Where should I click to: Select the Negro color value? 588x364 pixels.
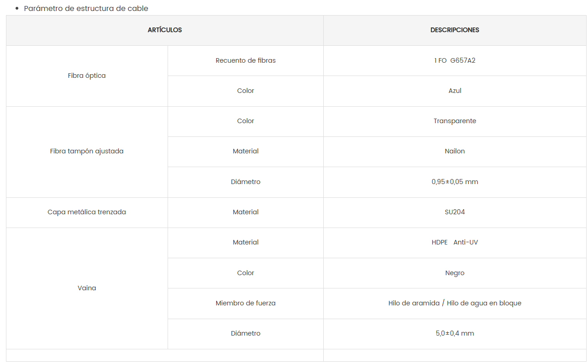pos(455,273)
